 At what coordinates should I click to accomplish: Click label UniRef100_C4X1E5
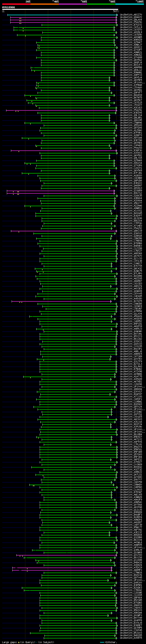(x=131, y=417)
